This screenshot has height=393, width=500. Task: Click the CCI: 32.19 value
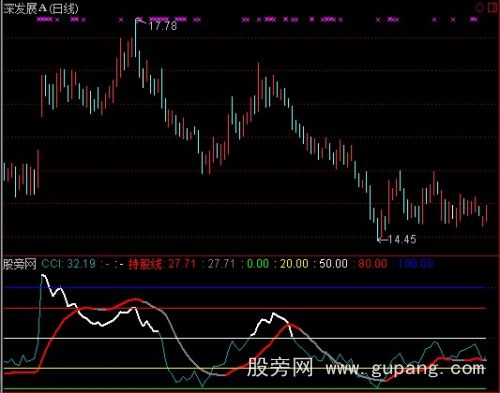coord(69,264)
